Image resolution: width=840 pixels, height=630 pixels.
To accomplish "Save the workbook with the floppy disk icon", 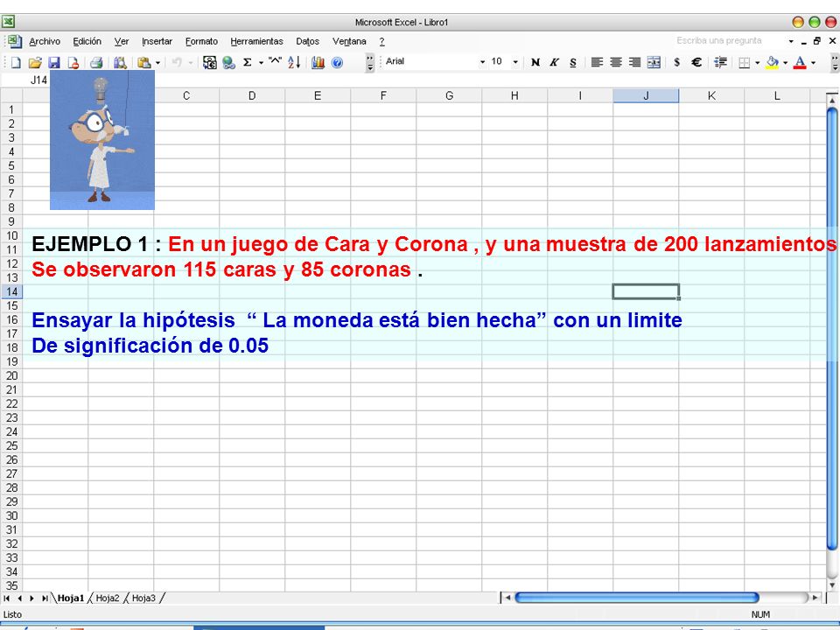I will [54, 63].
